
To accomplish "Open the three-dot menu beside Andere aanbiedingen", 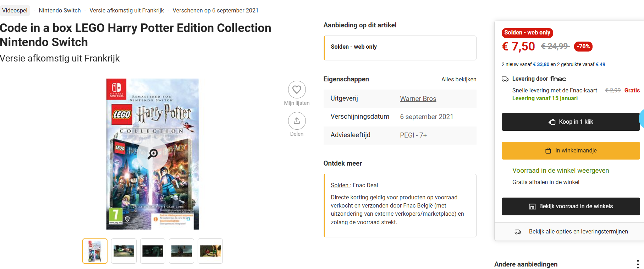I will (638, 264).
